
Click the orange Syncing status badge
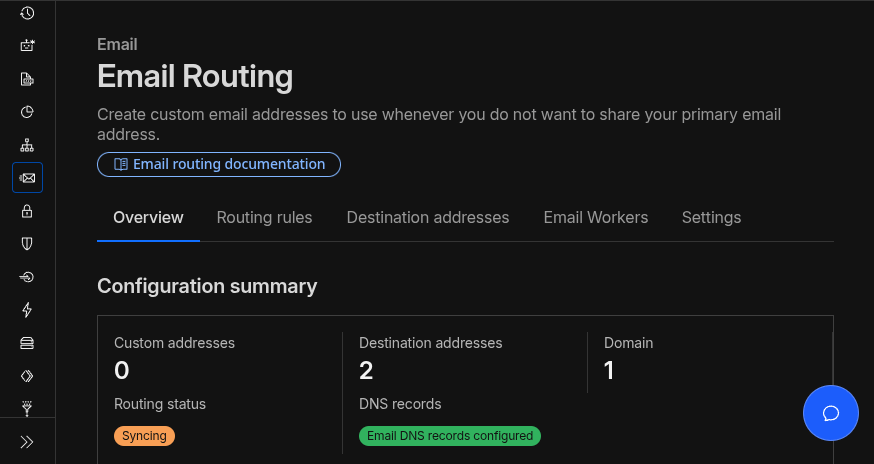(144, 436)
